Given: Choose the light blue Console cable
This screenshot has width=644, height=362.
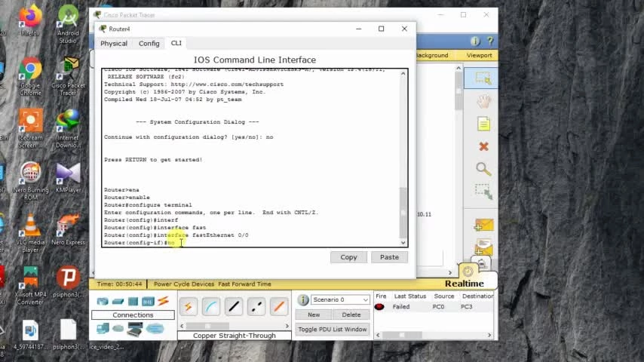Looking at the screenshot, I should click(x=211, y=307).
